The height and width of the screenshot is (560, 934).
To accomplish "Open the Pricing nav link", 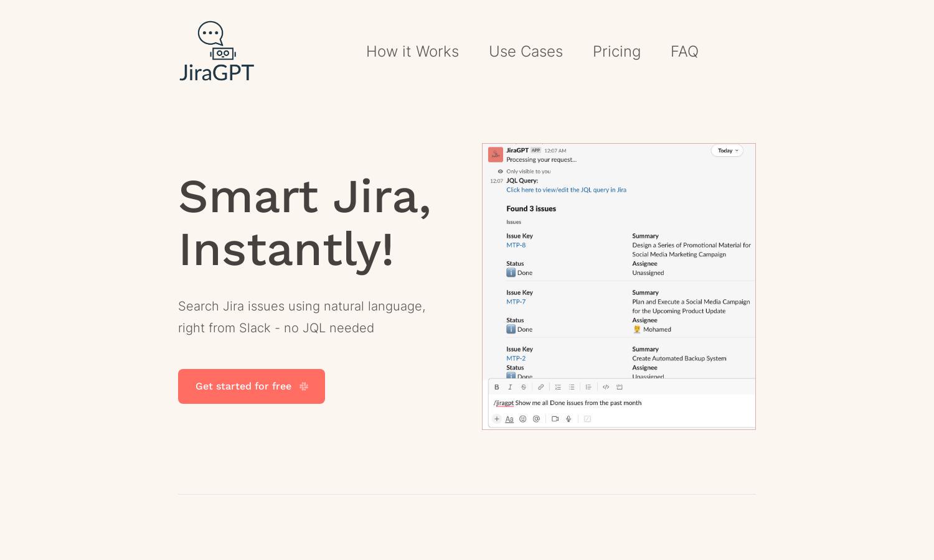I will click(x=616, y=52).
